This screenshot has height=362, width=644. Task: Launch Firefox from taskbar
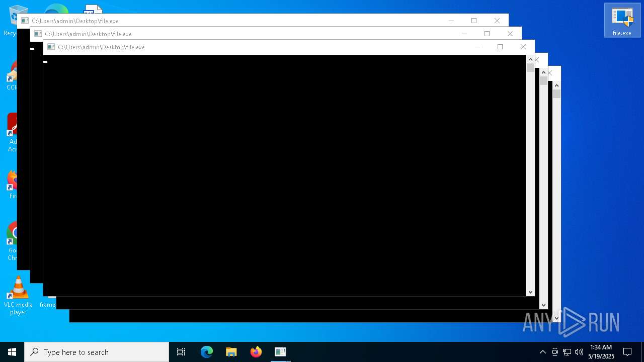point(256,352)
